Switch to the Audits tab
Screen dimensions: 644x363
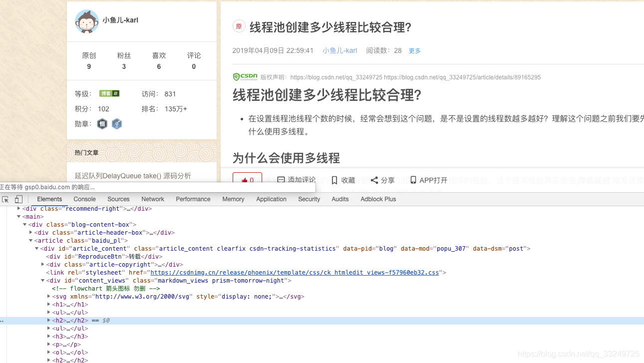(340, 199)
